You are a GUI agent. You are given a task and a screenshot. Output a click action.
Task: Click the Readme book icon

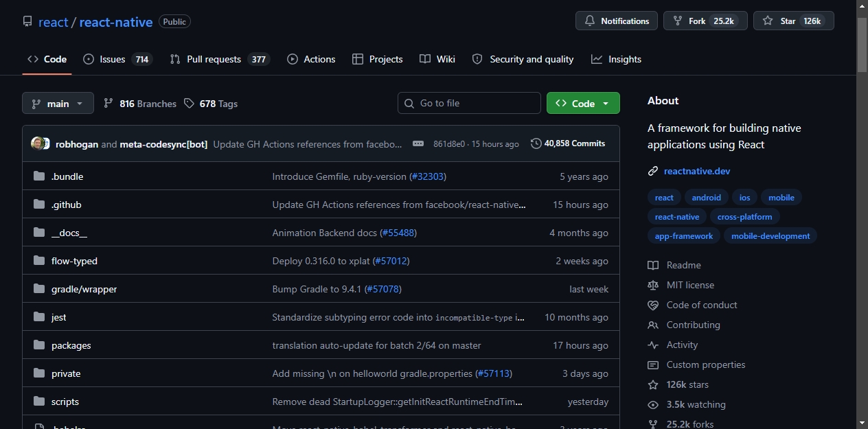pyautogui.click(x=653, y=265)
